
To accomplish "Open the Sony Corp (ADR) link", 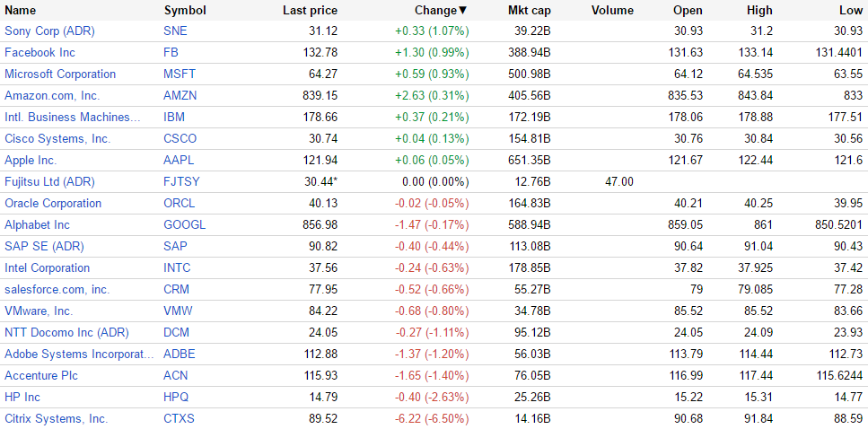I will click(x=49, y=31).
